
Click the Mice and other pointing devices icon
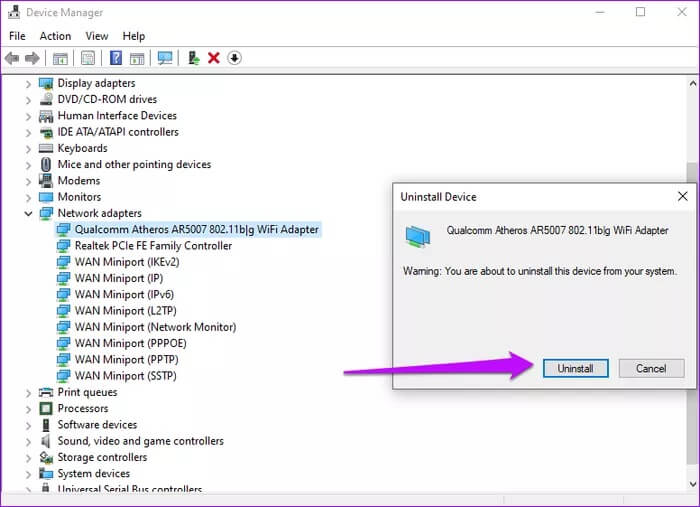tap(46, 165)
